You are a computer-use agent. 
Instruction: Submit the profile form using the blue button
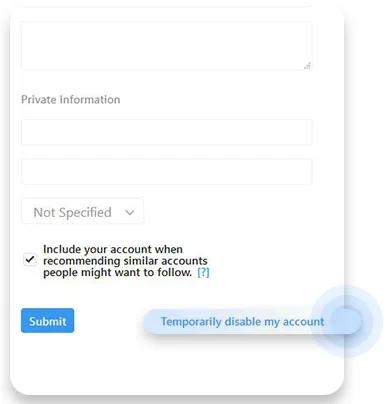click(47, 321)
